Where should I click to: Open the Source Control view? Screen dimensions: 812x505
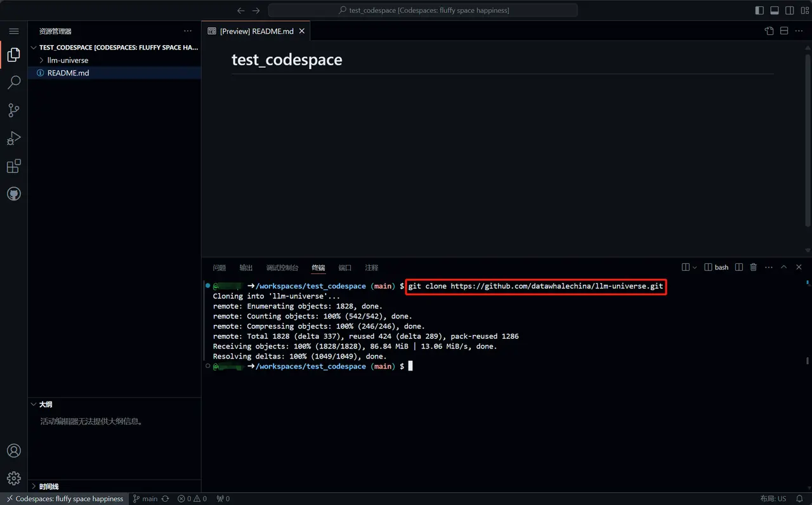[x=13, y=110]
